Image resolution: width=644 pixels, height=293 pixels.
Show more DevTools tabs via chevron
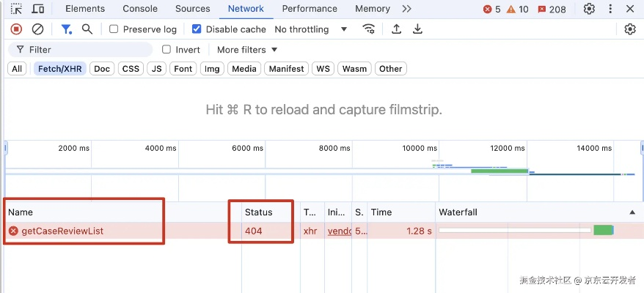[x=406, y=9]
